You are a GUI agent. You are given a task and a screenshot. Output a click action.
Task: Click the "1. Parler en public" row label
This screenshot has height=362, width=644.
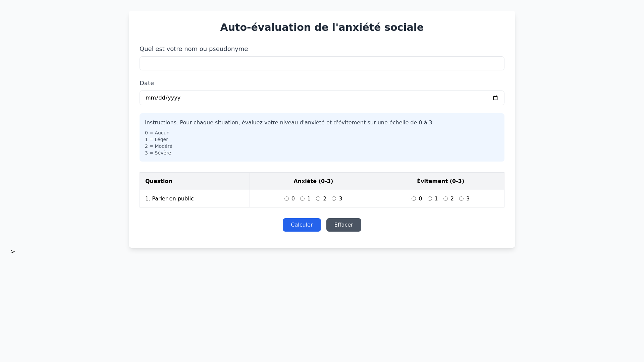coord(169,199)
